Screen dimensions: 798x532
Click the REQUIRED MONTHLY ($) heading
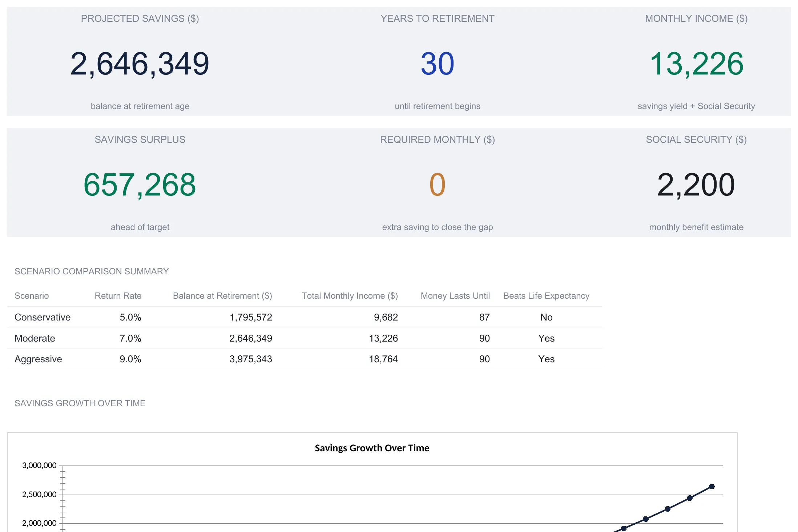click(x=438, y=140)
